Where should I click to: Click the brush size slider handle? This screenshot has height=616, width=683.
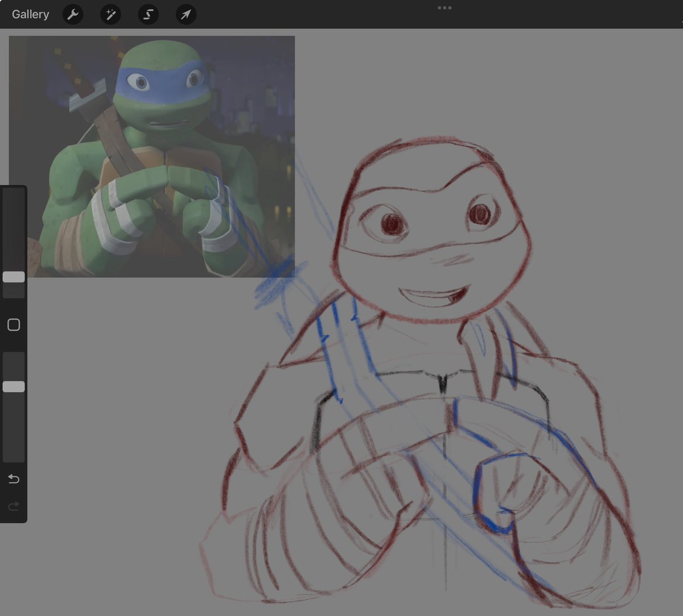[x=14, y=277]
